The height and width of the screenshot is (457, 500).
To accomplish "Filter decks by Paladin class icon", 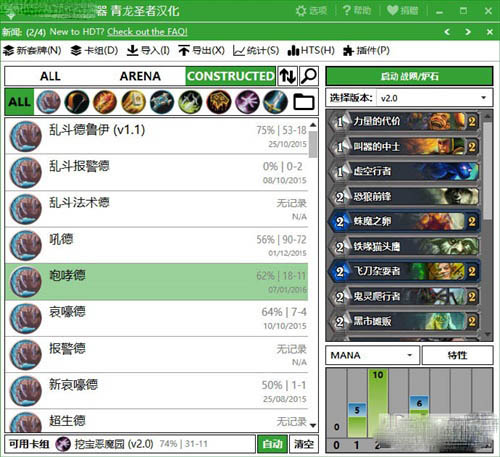I will [134, 102].
